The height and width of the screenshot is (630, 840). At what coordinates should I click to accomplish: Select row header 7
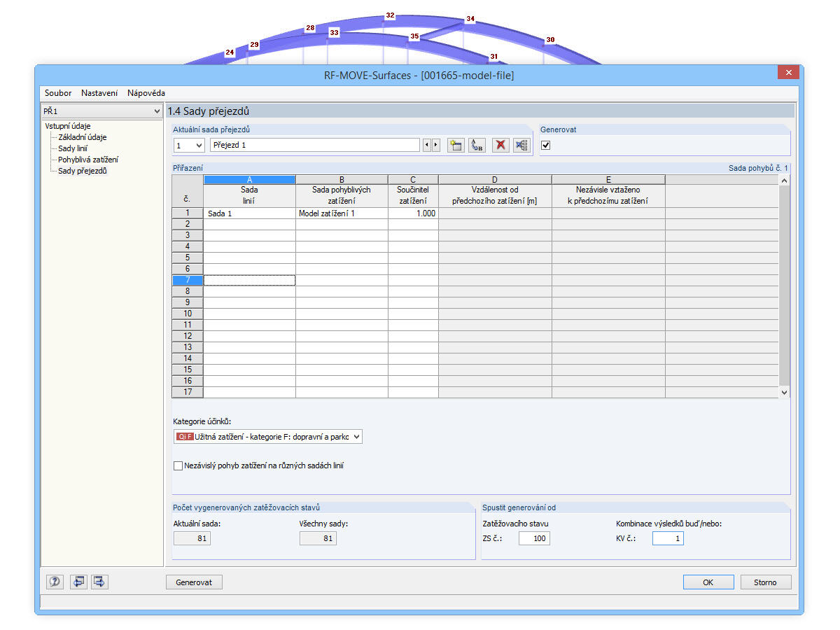click(188, 280)
